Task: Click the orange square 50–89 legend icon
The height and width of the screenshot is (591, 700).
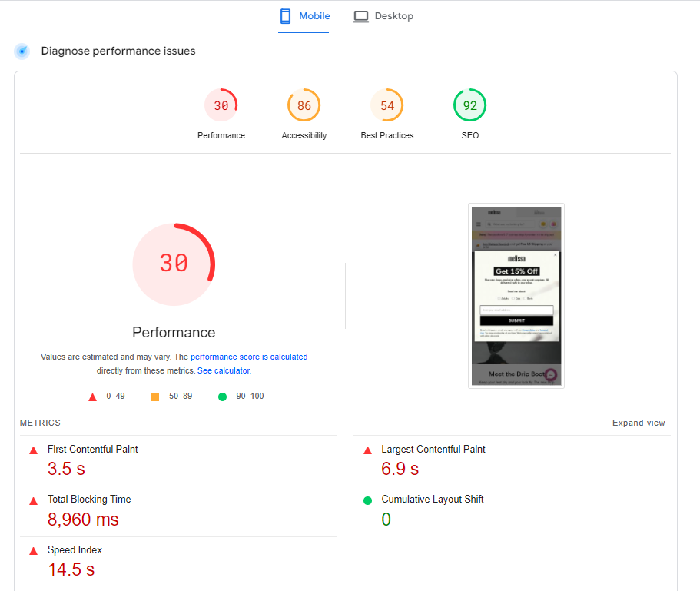Action: [155, 397]
